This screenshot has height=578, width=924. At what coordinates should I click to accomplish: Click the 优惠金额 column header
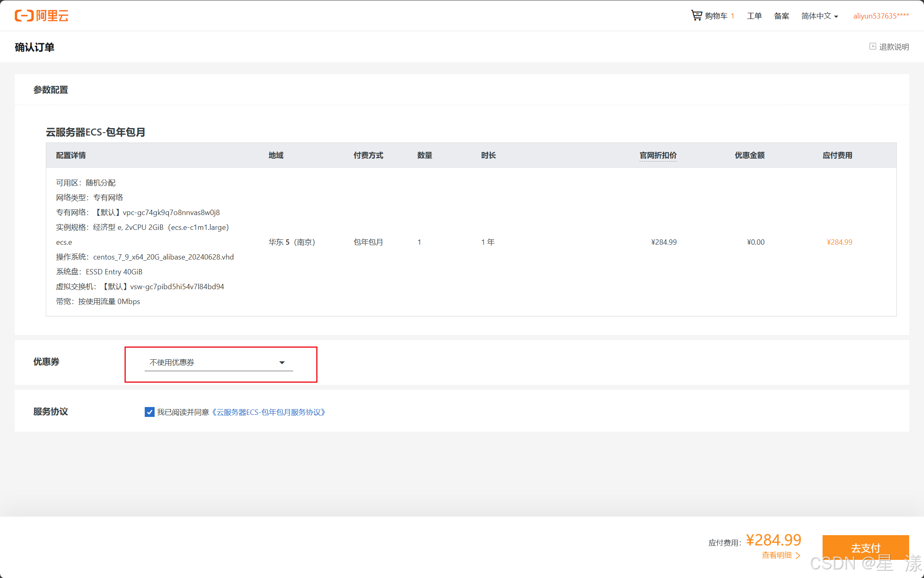750,155
